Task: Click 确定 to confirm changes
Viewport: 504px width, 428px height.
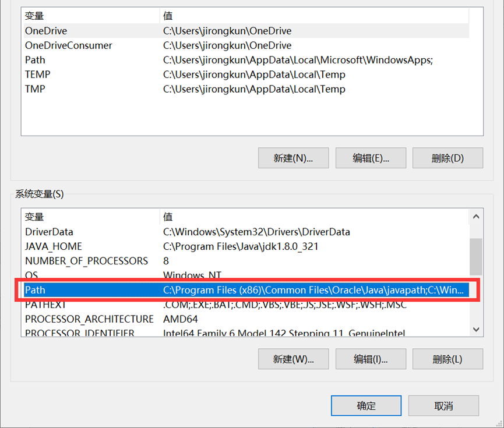Action: pos(366,405)
